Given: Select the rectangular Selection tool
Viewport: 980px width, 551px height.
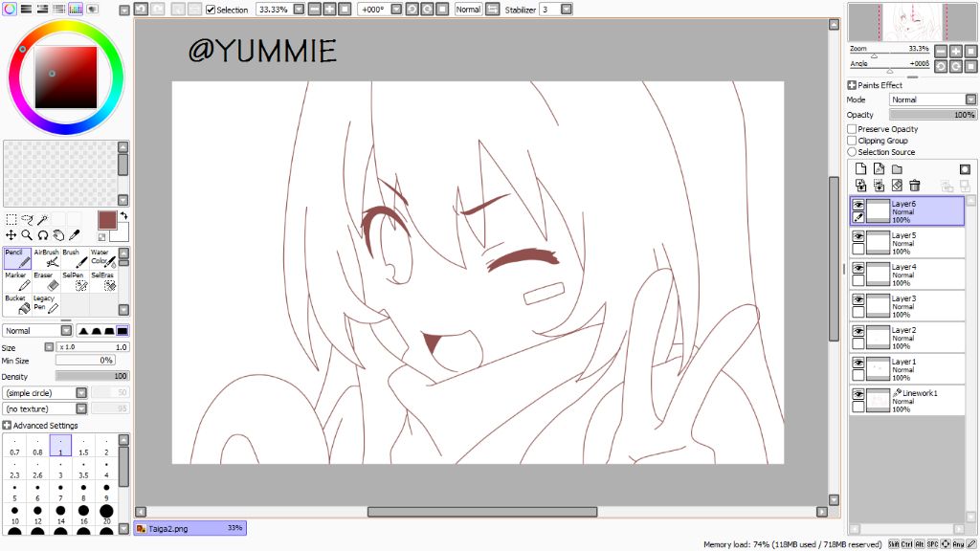Looking at the screenshot, I should pos(11,219).
